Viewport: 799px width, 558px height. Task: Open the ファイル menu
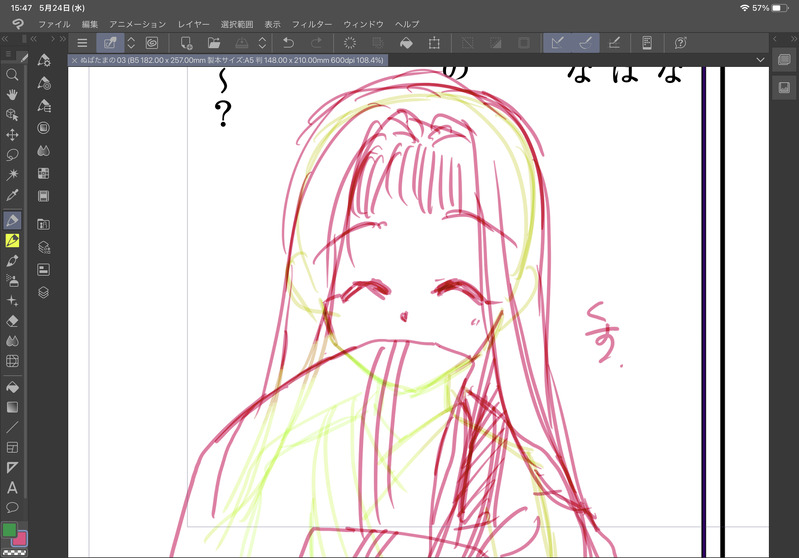(54, 24)
